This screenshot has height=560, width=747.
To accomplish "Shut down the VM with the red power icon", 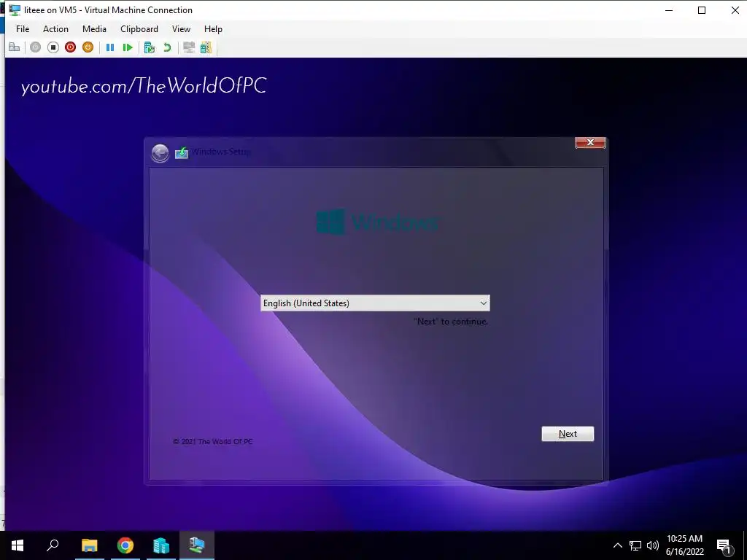I will [71, 47].
